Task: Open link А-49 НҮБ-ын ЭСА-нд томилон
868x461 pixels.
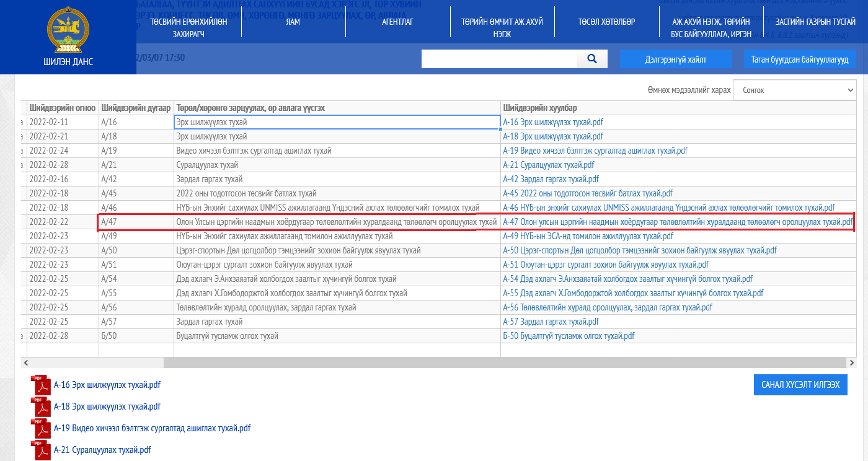Action: [588, 236]
